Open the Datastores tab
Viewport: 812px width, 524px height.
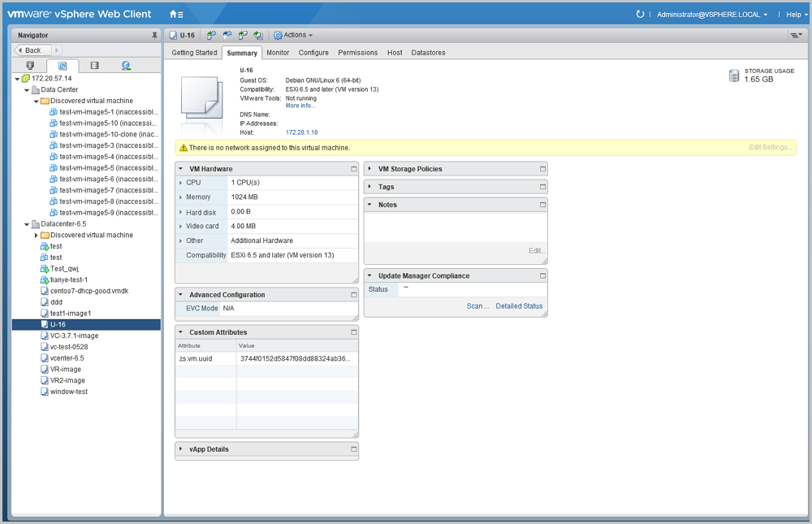[x=428, y=53]
